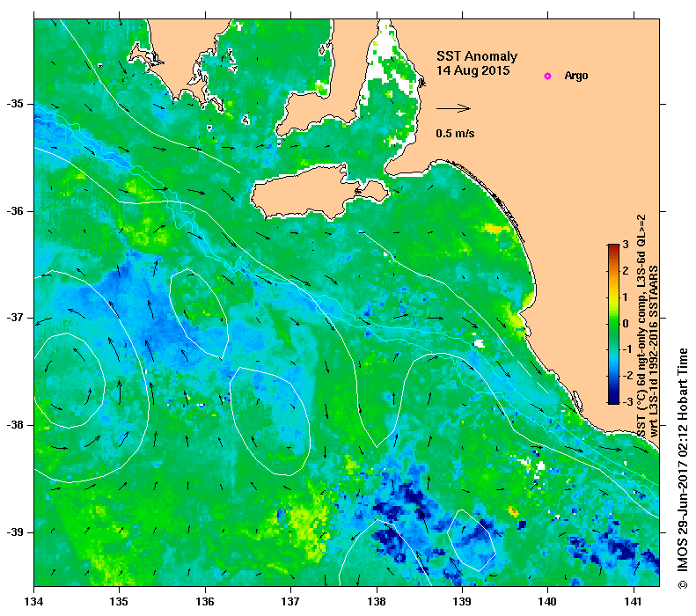The height and width of the screenshot is (616, 696).
Task: Click the color bar label '-2'
Action: [x=627, y=376]
